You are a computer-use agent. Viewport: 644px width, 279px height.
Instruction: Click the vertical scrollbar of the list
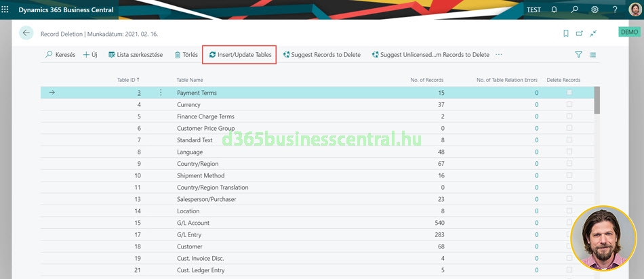[597, 100]
